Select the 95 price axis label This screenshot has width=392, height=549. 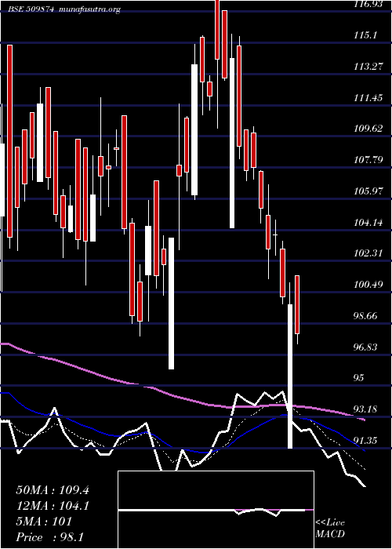pos(359,378)
